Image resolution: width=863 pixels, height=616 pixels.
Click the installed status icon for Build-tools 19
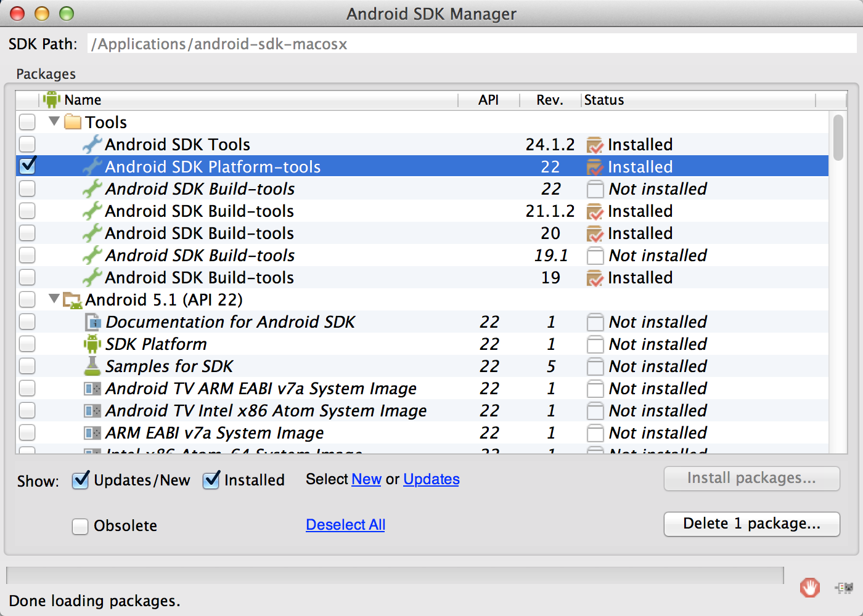tap(595, 278)
